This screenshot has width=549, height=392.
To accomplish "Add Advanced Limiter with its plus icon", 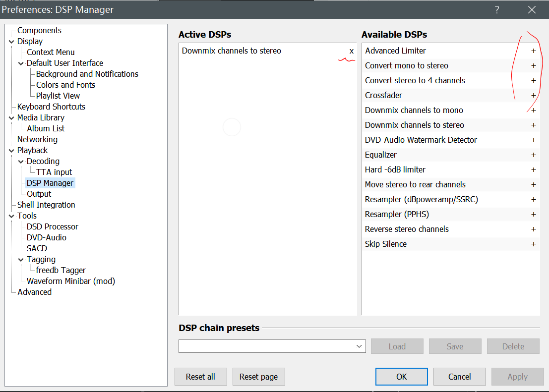I will (x=534, y=51).
